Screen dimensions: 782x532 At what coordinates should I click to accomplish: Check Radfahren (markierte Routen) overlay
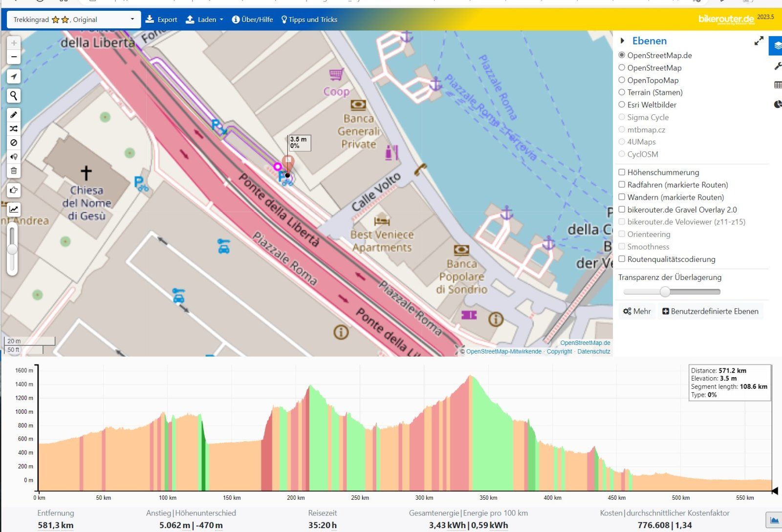pos(622,185)
